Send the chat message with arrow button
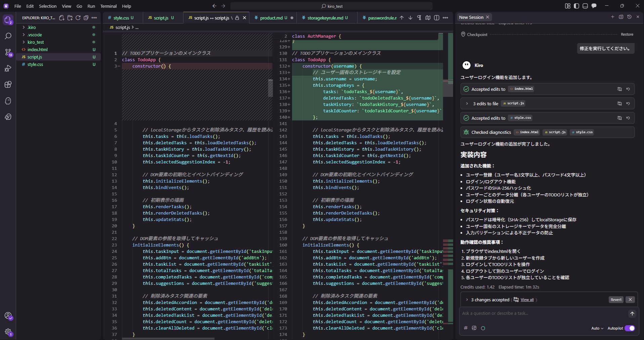This screenshot has width=644, height=340. click(632, 313)
